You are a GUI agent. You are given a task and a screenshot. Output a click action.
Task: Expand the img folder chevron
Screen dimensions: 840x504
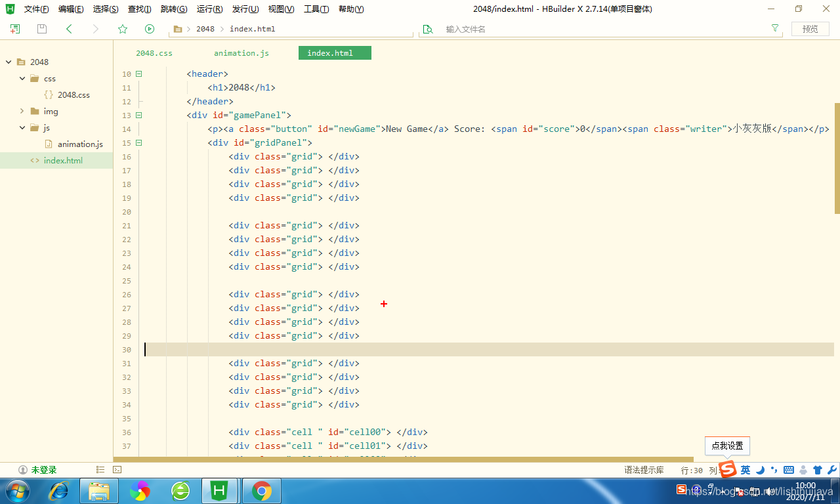point(22,111)
